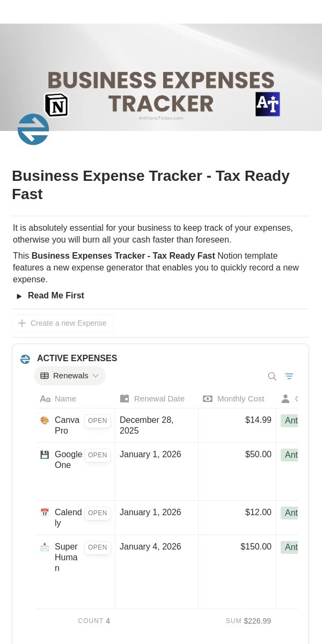Click the green owner tag for Google One
322x644 pixels.
[x=289, y=455]
